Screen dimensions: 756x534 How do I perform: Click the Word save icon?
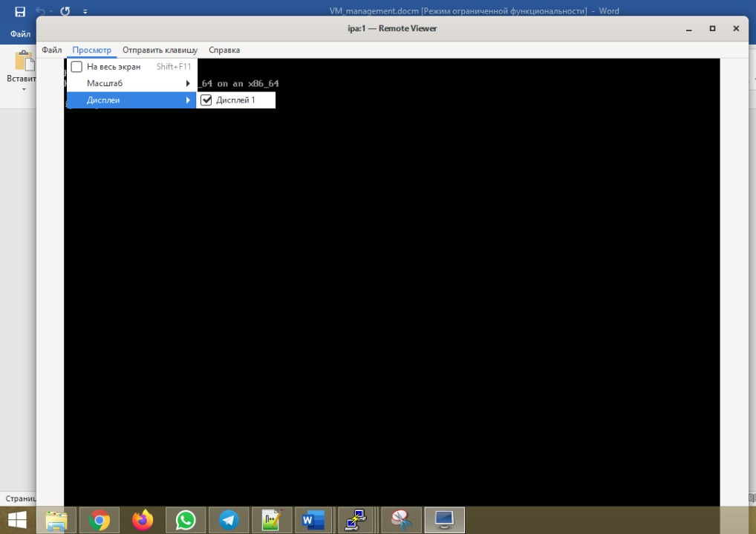pyautogui.click(x=20, y=11)
